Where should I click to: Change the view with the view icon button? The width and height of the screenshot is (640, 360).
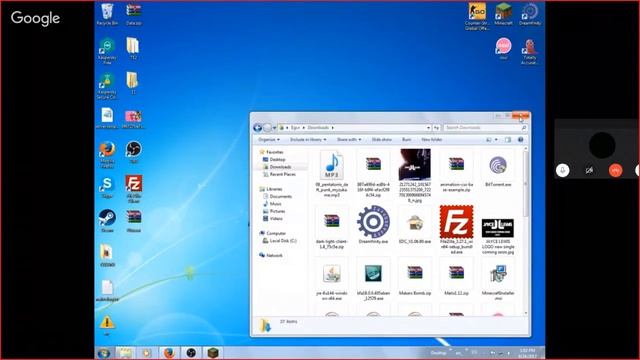[x=489, y=140]
